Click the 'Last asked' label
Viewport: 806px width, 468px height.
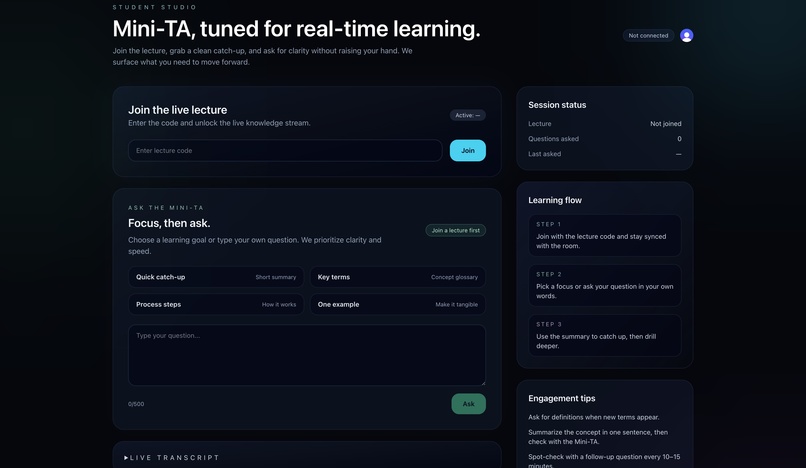click(x=545, y=154)
